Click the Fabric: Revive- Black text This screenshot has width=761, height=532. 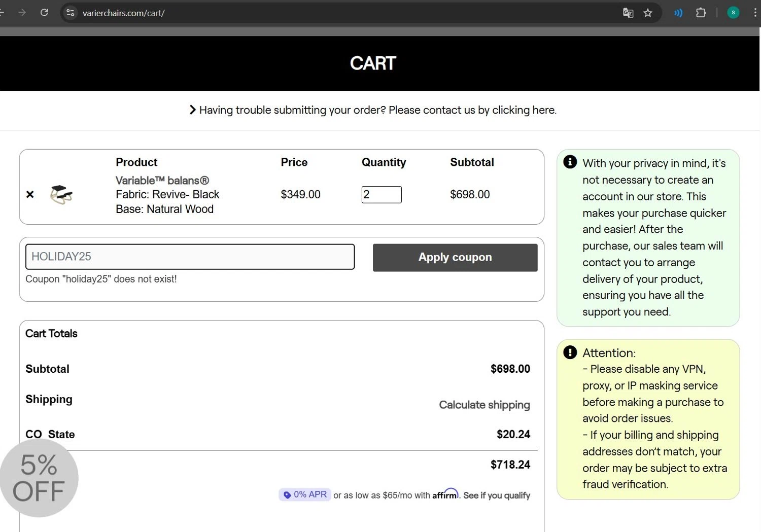[167, 195]
